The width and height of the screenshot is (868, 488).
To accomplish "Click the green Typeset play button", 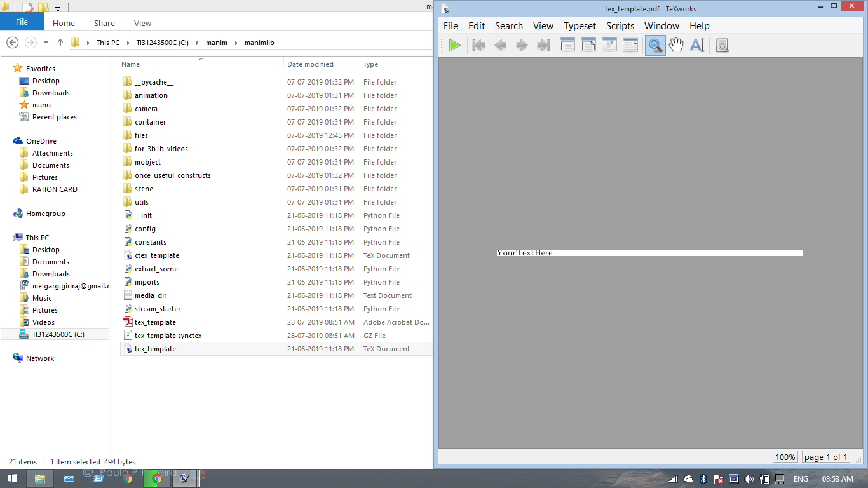I will [x=454, y=45].
